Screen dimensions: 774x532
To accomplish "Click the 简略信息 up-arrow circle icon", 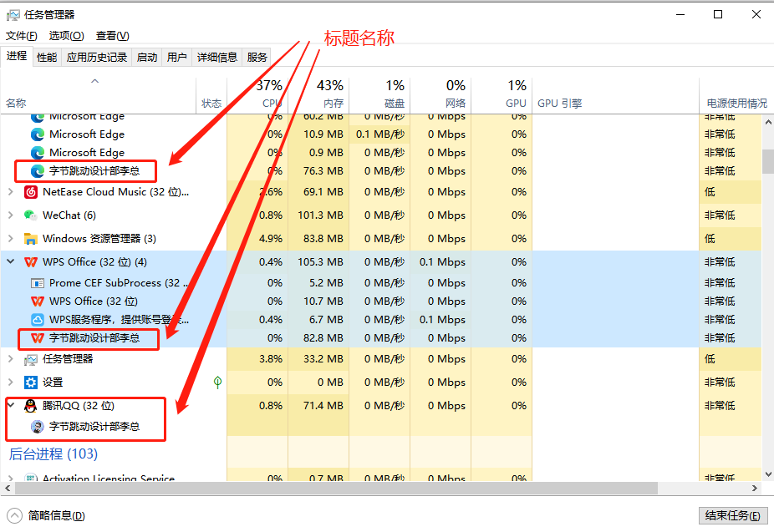I will click(x=15, y=516).
